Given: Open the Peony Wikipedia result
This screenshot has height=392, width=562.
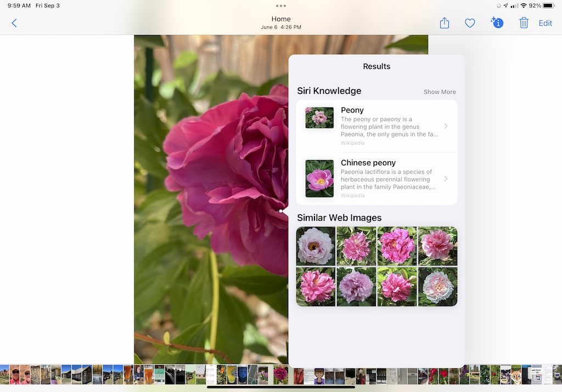Looking at the screenshot, I should coord(389,126).
